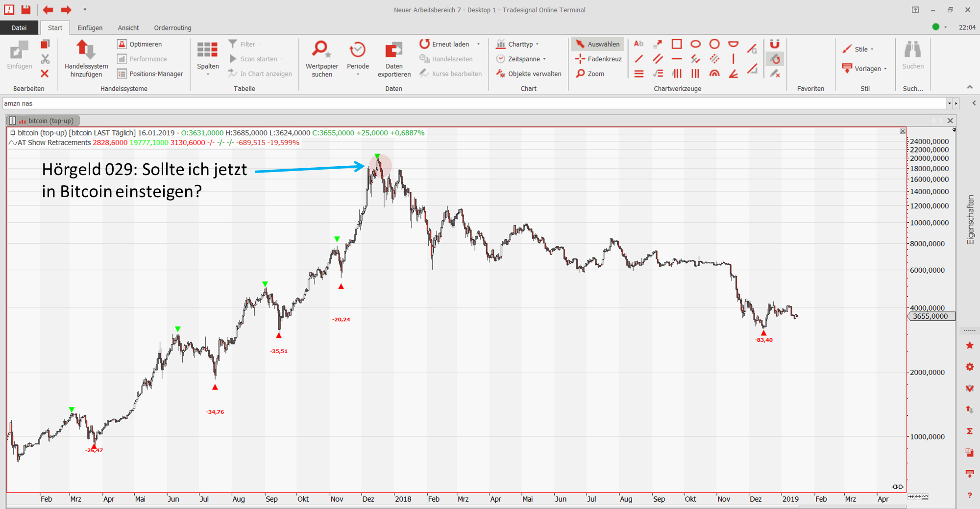Pick the rectangle drawing tool
This screenshot has height=509, width=980.
pos(677,44)
